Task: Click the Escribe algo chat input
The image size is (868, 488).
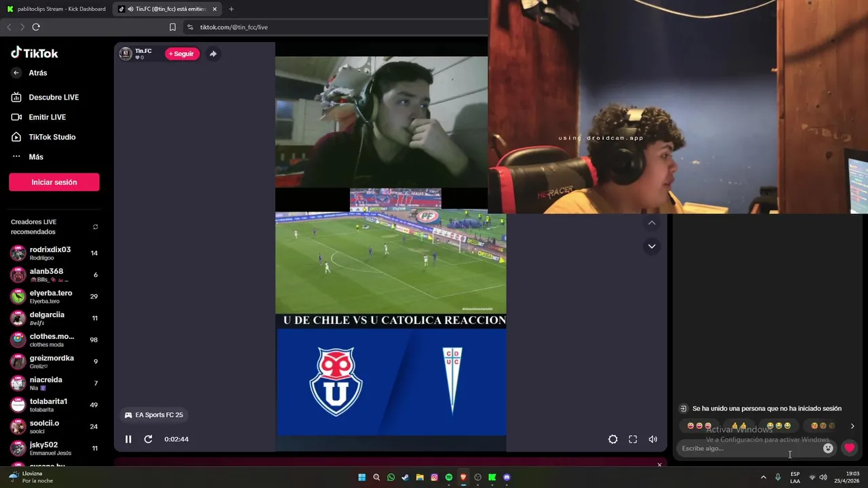Action: [749, 448]
